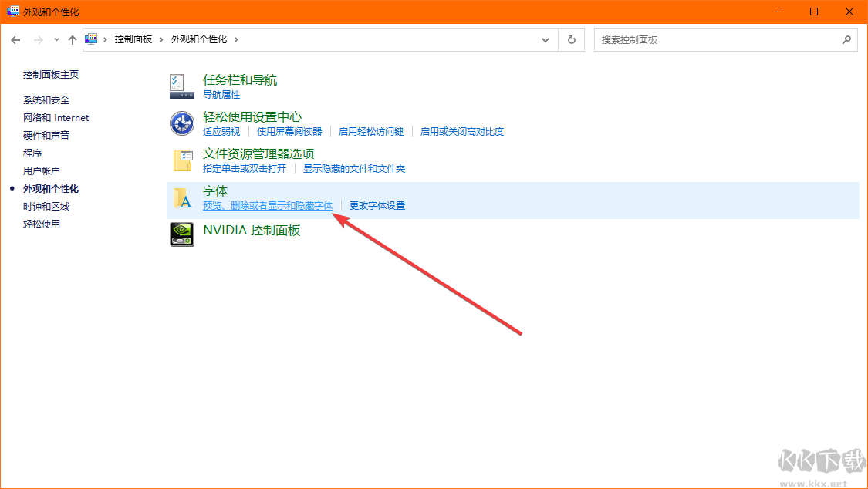868x489 pixels.
Task: Click 启用或关闭高对比度 link
Action: (461, 131)
